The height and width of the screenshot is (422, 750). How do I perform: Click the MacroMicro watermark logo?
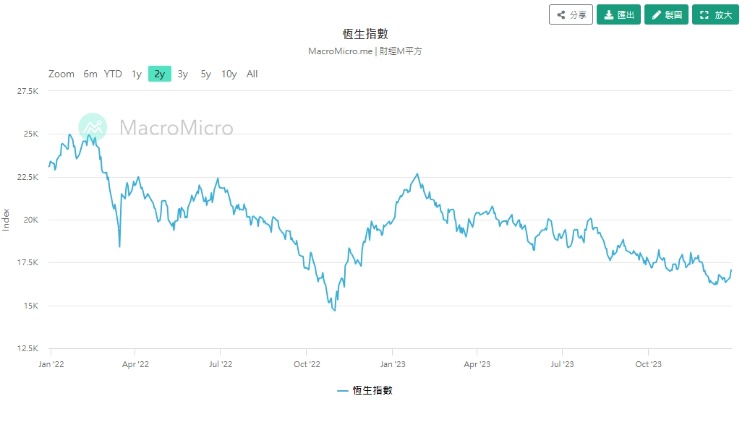point(92,127)
